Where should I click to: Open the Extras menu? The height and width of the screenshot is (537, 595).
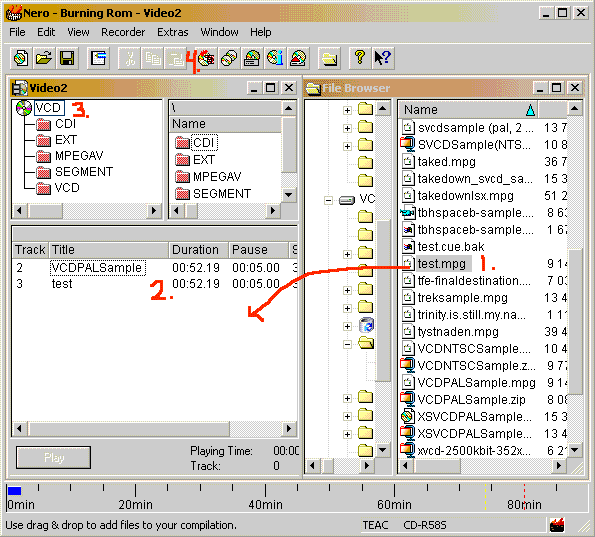[173, 32]
